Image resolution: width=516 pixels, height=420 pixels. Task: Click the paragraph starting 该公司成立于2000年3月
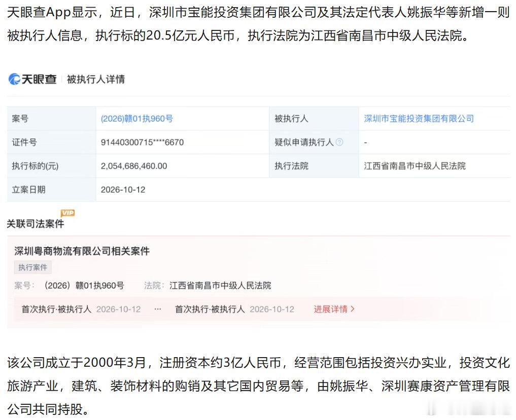point(258,386)
